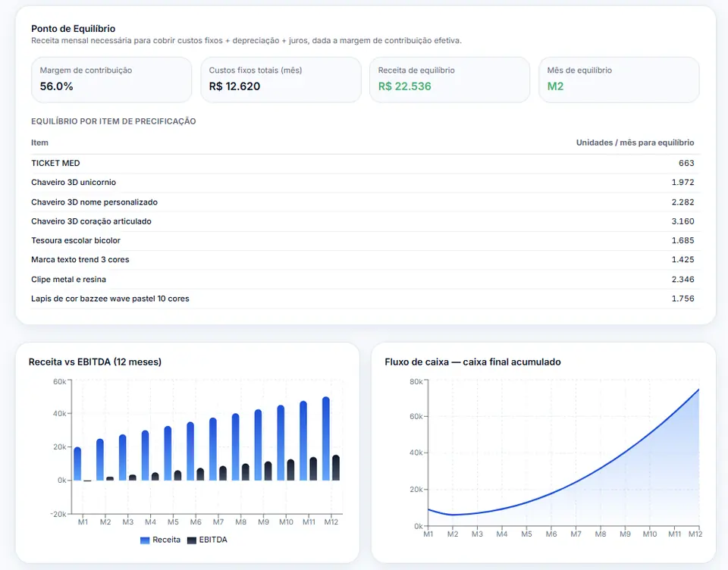Click the Marca texto trend 3 cores item
The width and height of the screenshot is (728, 570).
click(x=80, y=259)
